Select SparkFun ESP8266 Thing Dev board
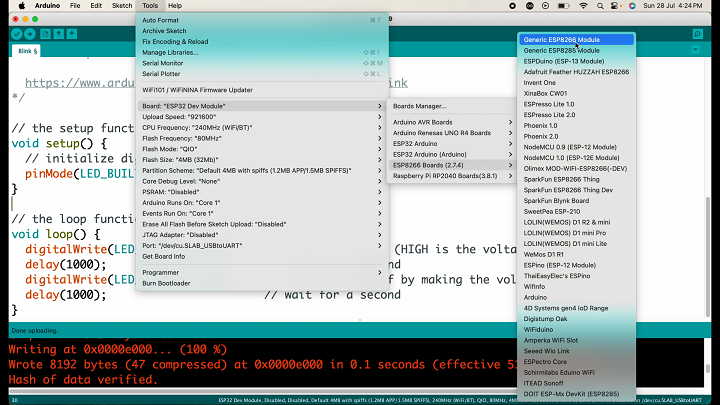Screen dimensions: 720x405 pos(577,190)
